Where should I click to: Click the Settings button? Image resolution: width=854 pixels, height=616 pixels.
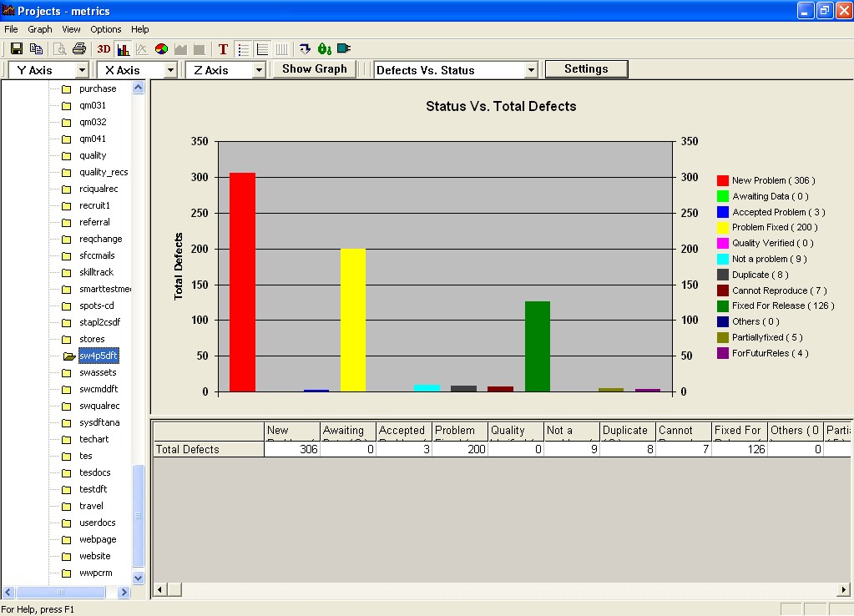coord(586,69)
